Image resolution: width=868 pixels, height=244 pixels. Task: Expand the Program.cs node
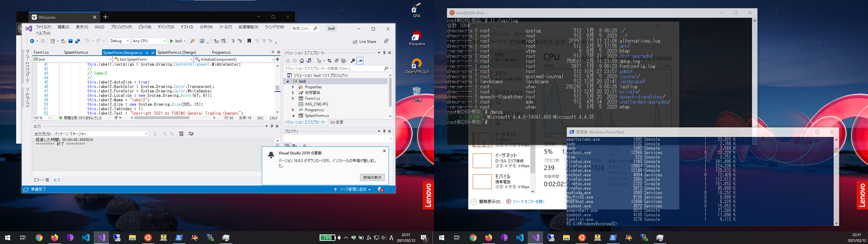(293, 110)
